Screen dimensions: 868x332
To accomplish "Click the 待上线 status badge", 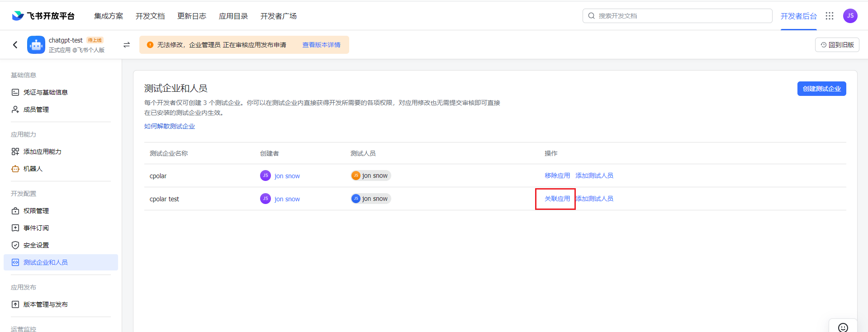I will (95, 40).
